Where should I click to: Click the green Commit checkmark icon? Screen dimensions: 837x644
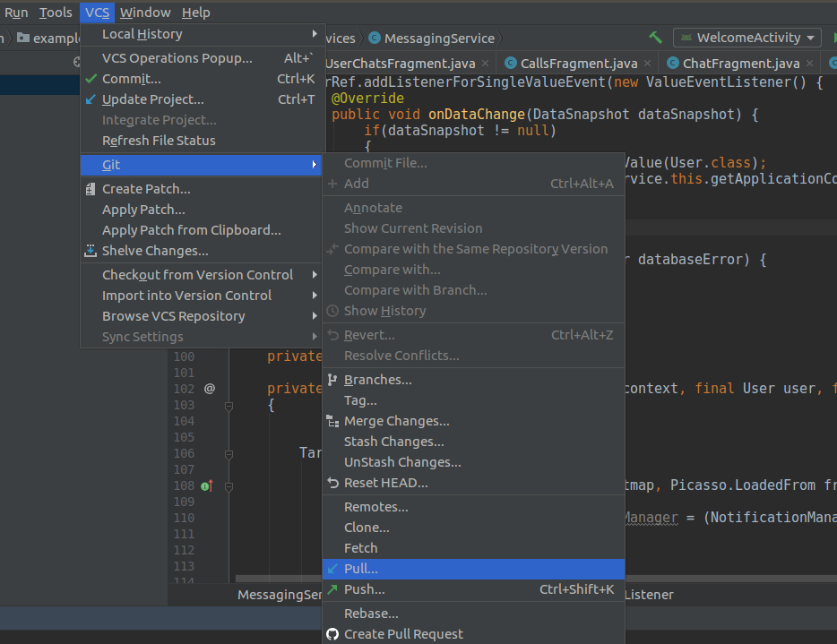click(92, 77)
